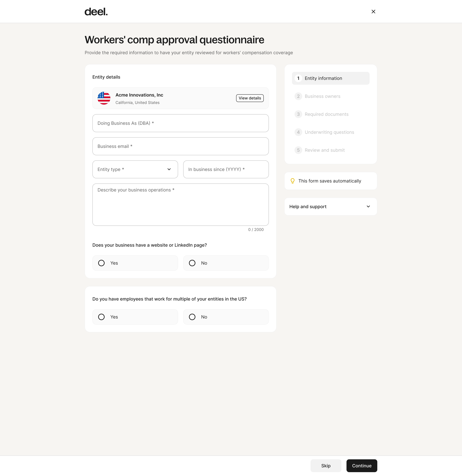This screenshot has height=476, width=462.
Task: Go to Underwriting questions step
Action: [329, 132]
